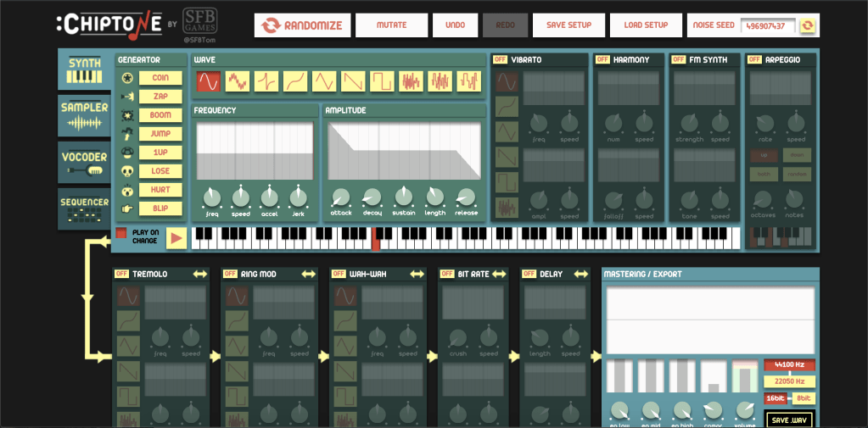
Task: Click the amplitude attack knob
Action: click(x=340, y=197)
